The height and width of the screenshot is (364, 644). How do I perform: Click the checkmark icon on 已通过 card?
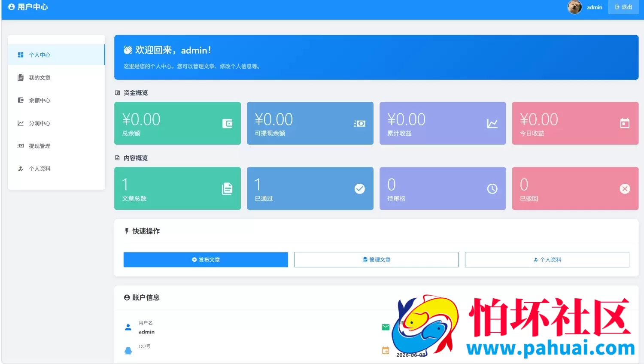pyautogui.click(x=359, y=189)
